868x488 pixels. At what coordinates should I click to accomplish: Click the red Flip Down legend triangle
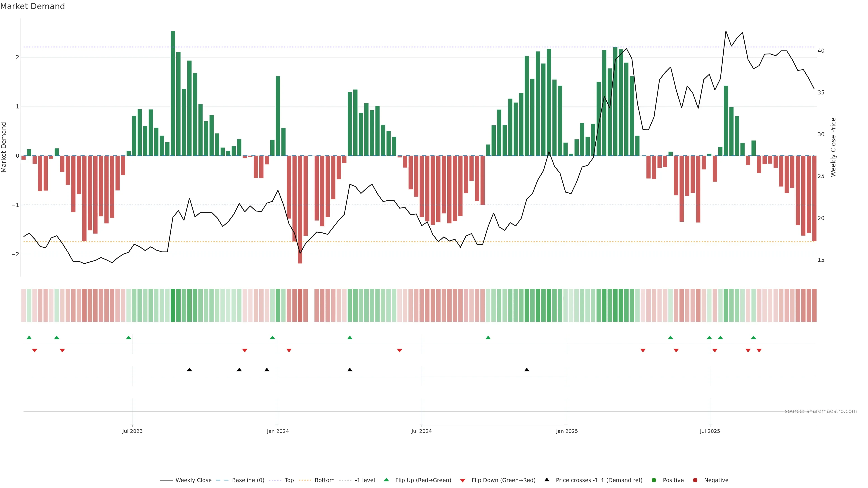click(x=463, y=480)
